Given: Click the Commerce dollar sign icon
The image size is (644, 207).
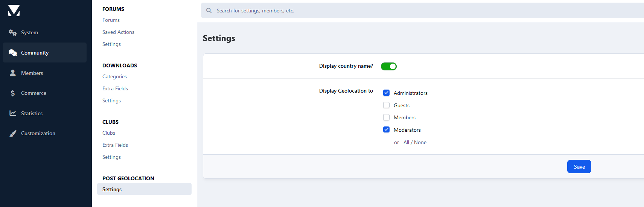Looking at the screenshot, I should [13, 93].
